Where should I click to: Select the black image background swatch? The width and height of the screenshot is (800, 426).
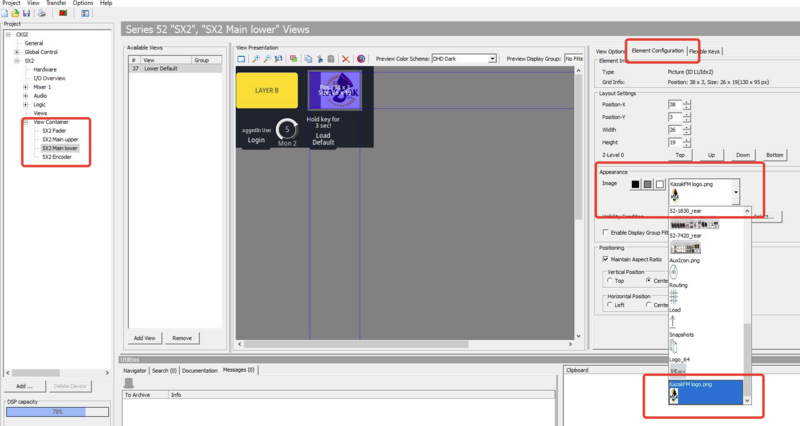pos(634,184)
